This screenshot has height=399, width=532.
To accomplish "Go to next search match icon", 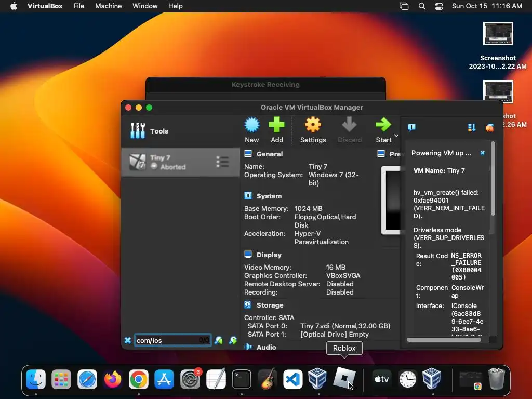I will pos(233,340).
